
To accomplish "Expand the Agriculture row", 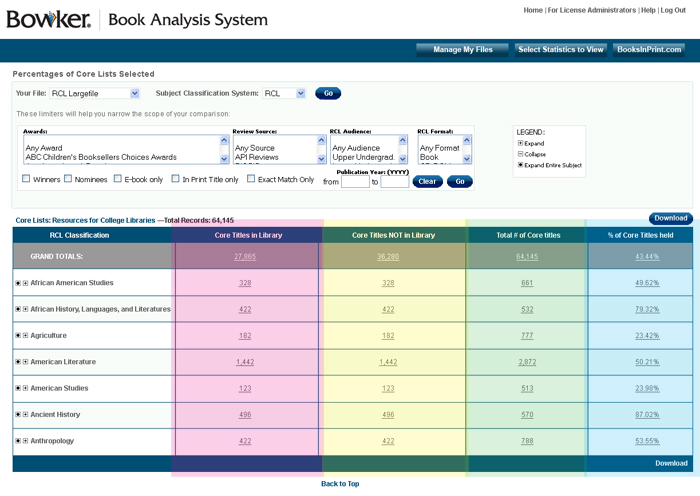I will tap(25, 335).
